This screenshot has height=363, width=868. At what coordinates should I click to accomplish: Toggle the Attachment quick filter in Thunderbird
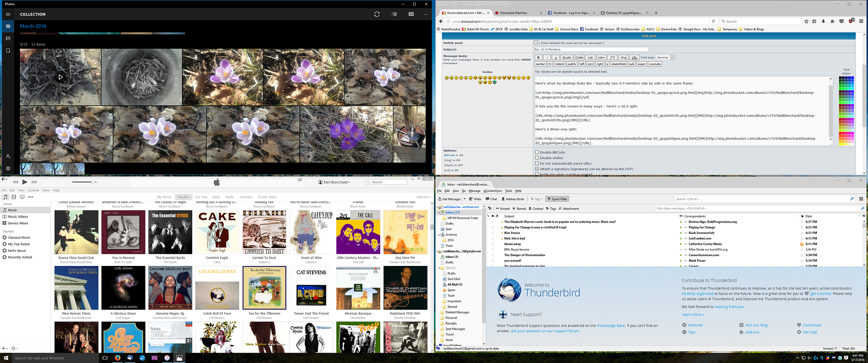pos(569,209)
